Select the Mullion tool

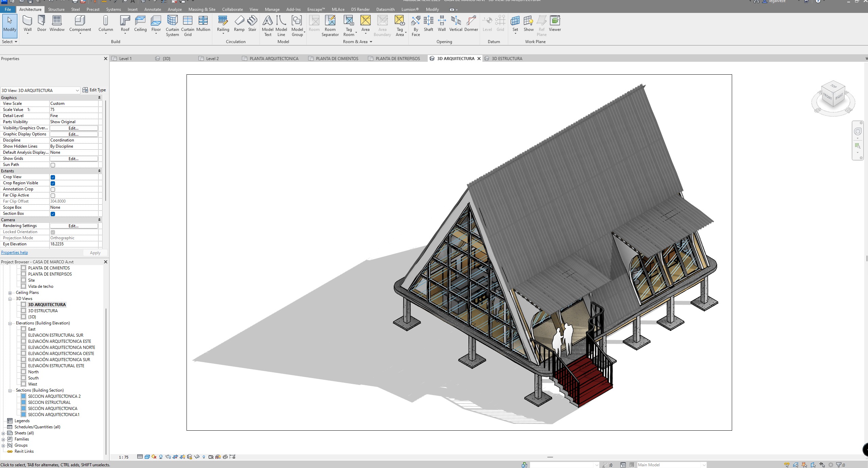(x=203, y=24)
